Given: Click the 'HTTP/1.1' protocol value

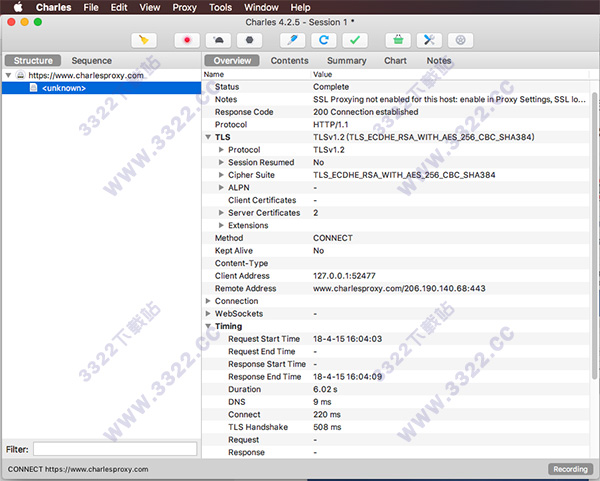Looking at the screenshot, I should pos(331,125).
